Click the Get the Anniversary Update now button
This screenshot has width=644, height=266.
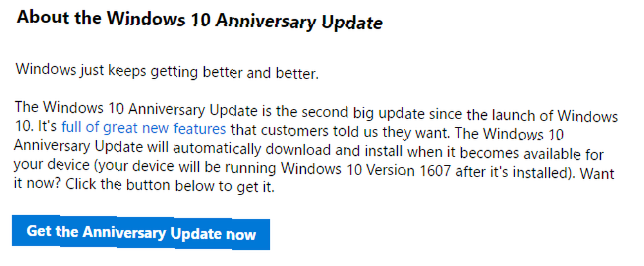141,233
